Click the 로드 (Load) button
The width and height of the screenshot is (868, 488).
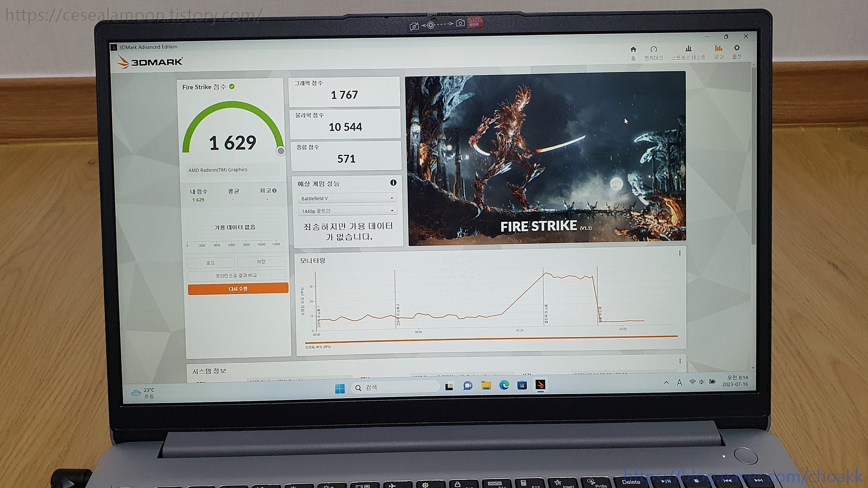(211, 263)
